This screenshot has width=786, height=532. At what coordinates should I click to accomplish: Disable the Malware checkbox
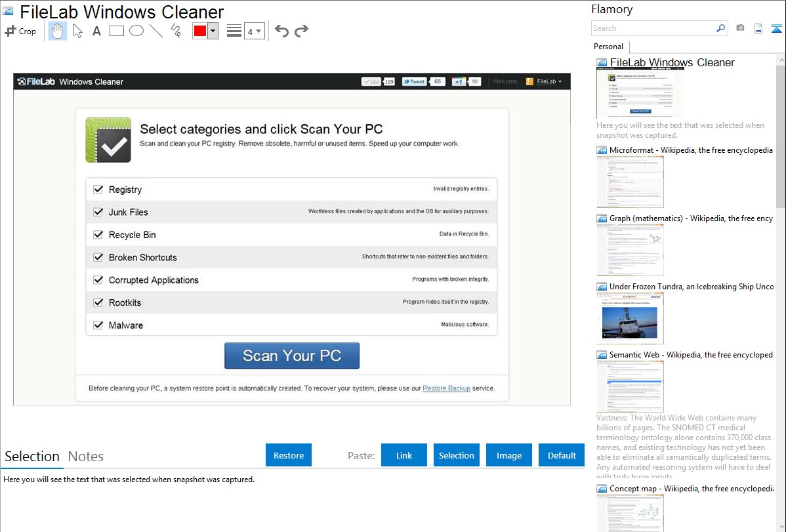point(98,325)
